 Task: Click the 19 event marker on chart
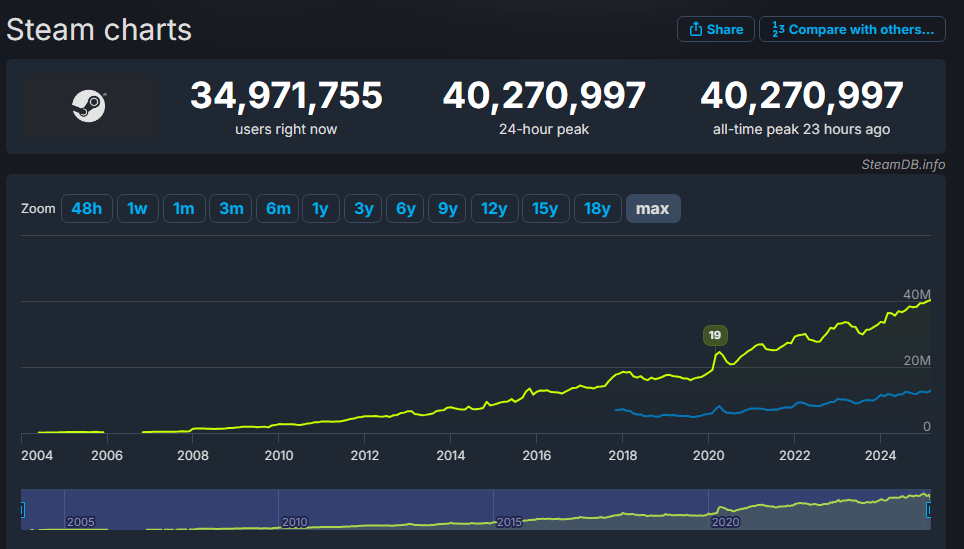tap(715, 335)
